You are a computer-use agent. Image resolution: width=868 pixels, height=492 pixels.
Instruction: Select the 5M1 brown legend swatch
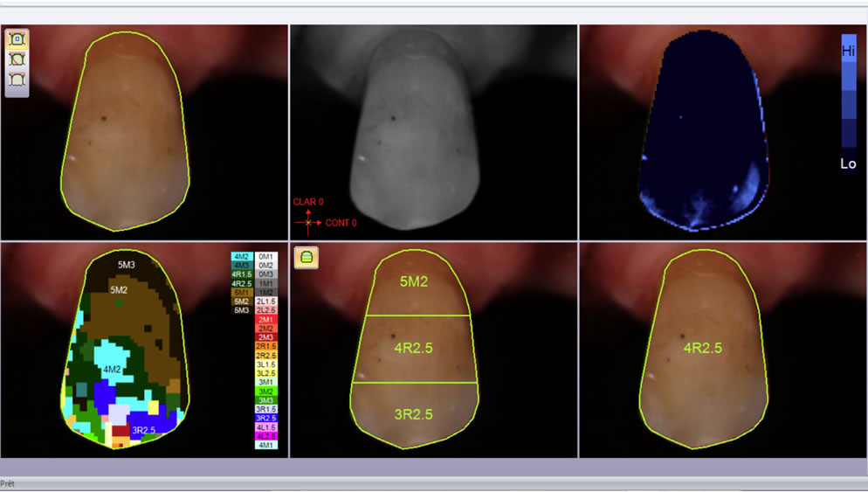(242, 292)
